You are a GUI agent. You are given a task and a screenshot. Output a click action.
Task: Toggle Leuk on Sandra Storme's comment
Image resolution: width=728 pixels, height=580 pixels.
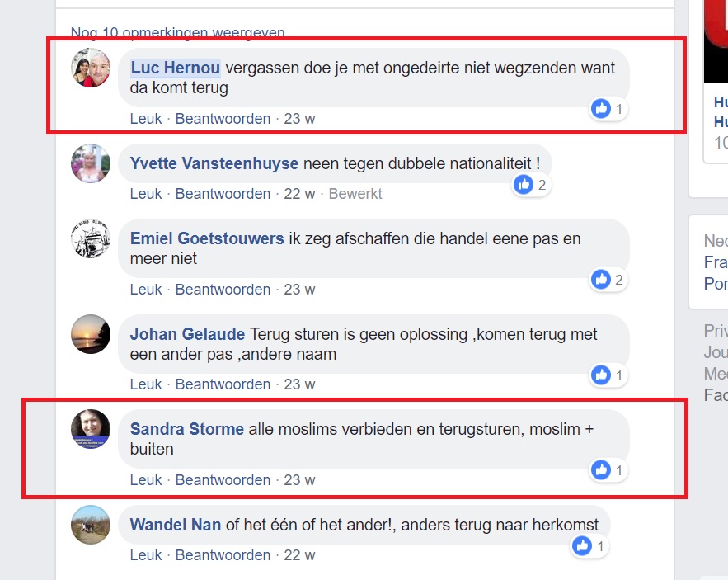[146, 479]
